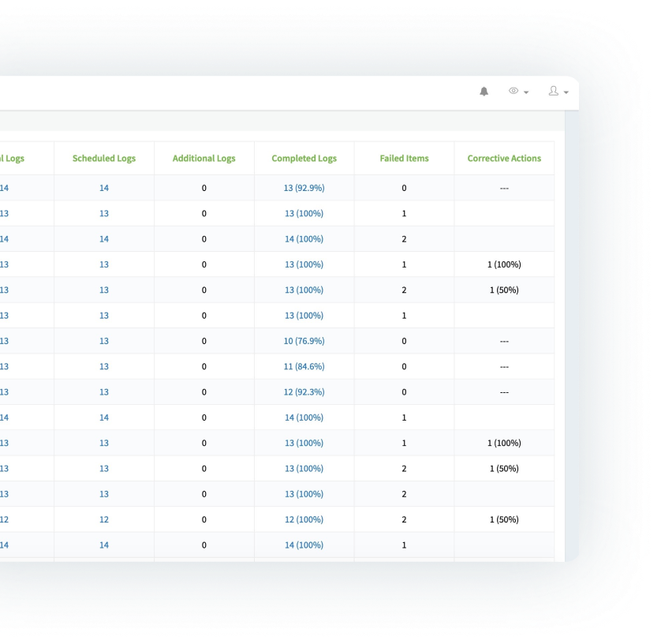The width and height of the screenshot is (661, 644).
Task: Click 12 in the Scheduled Logs column
Action: pyautogui.click(x=104, y=519)
